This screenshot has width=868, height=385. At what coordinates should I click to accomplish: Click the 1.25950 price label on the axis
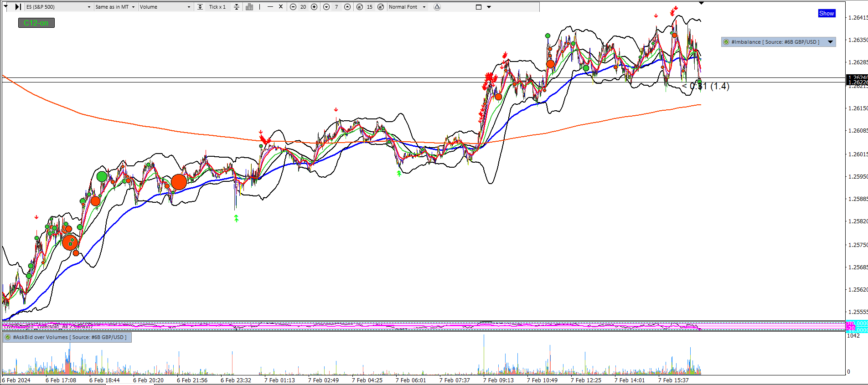click(858, 176)
